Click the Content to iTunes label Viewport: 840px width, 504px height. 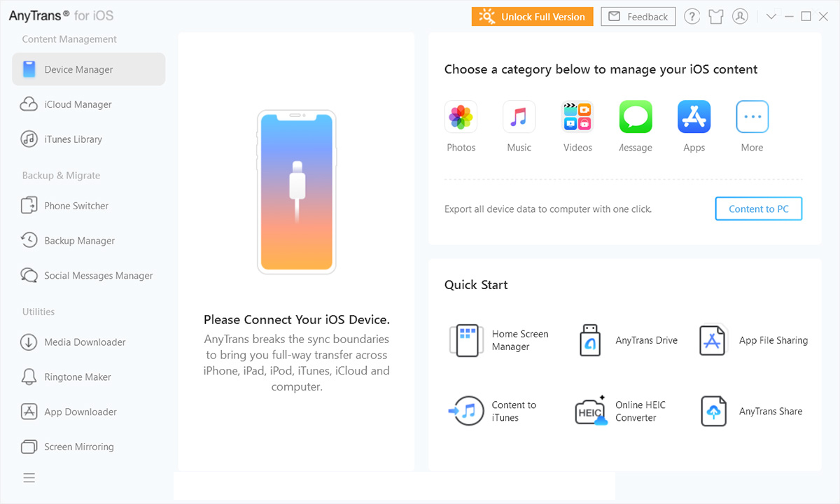tap(514, 411)
